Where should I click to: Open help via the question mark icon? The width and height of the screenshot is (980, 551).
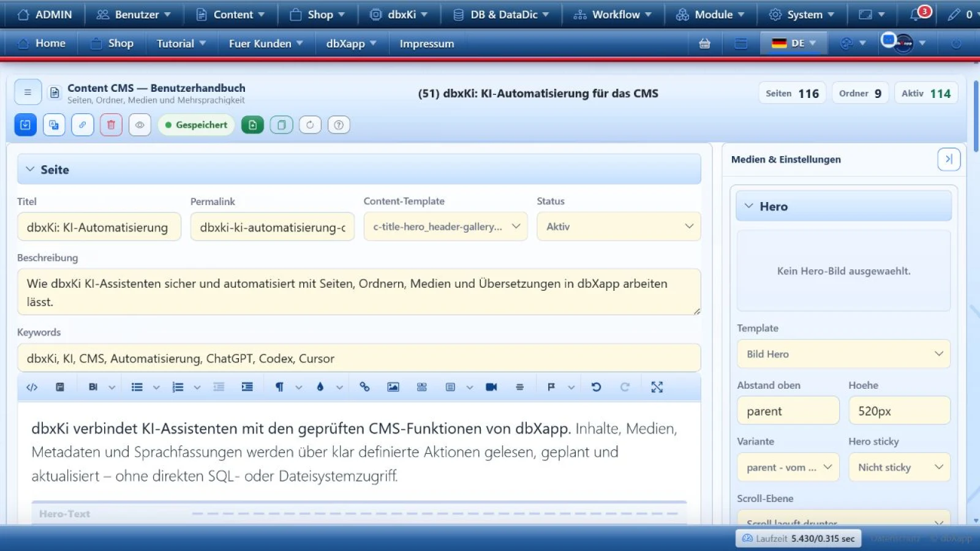[x=339, y=125]
